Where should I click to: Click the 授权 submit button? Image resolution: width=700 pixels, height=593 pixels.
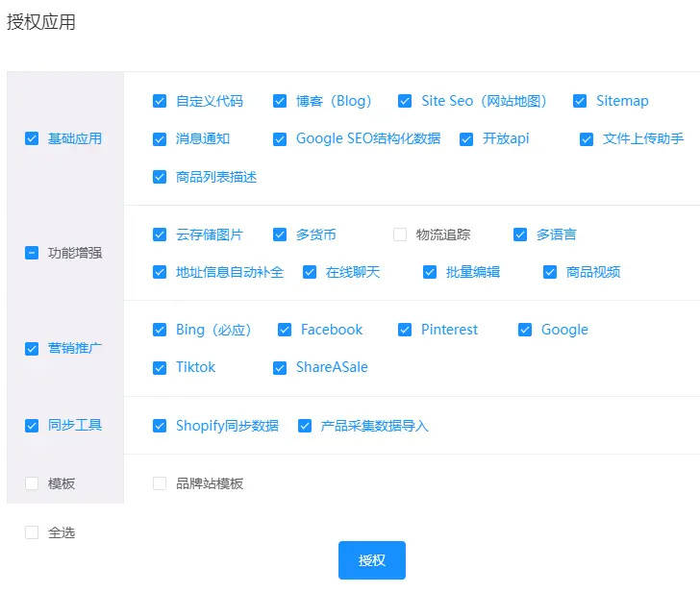point(371,560)
